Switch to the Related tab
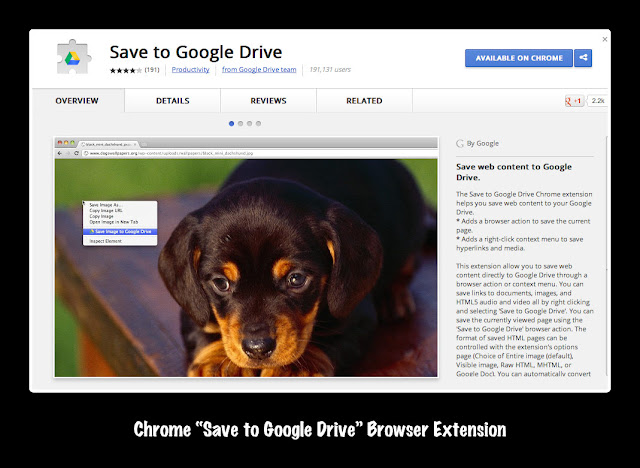640x468 pixels. tap(364, 101)
